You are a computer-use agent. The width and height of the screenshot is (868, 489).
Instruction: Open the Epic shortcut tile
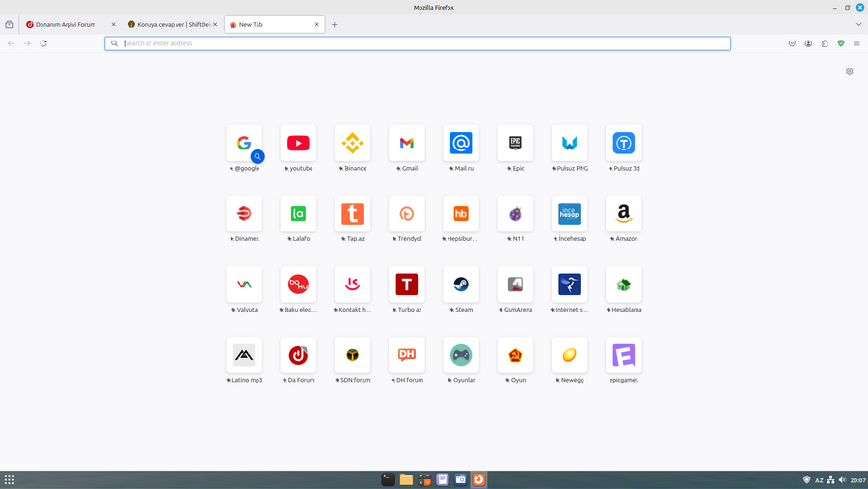[x=515, y=143]
